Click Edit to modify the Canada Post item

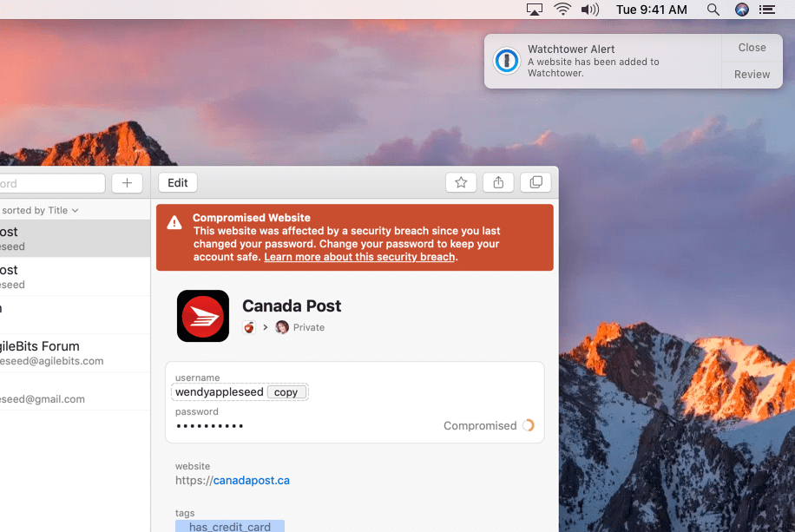tap(177, 182)
